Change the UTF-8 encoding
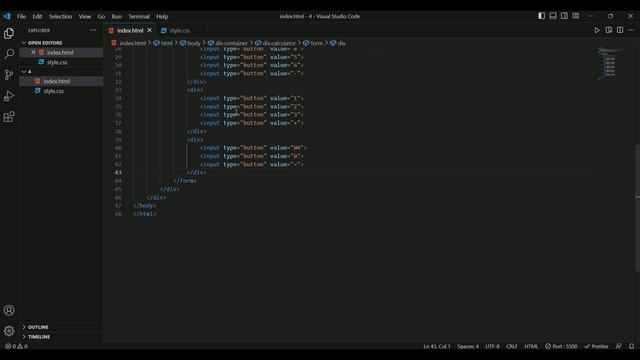This screenshot has height=360, width=640. (x=492, y=346)
